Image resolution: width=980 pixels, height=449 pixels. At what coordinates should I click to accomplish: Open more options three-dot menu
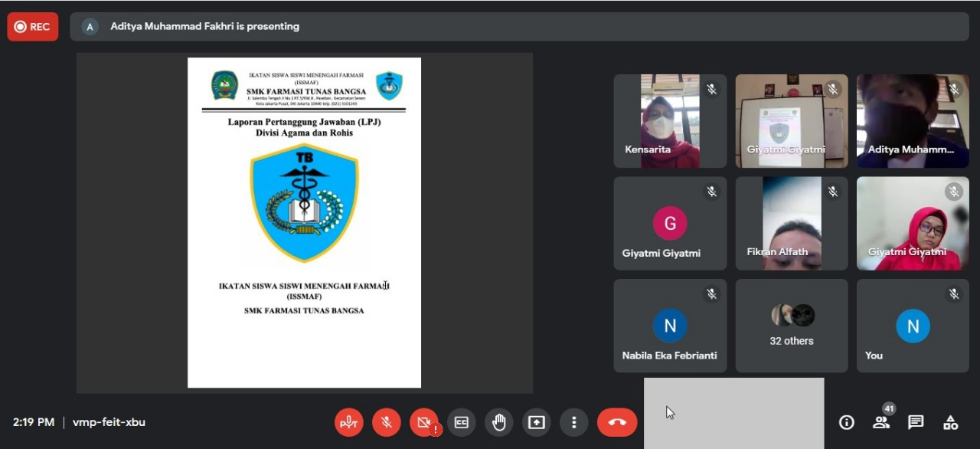[x=573, y=422]
